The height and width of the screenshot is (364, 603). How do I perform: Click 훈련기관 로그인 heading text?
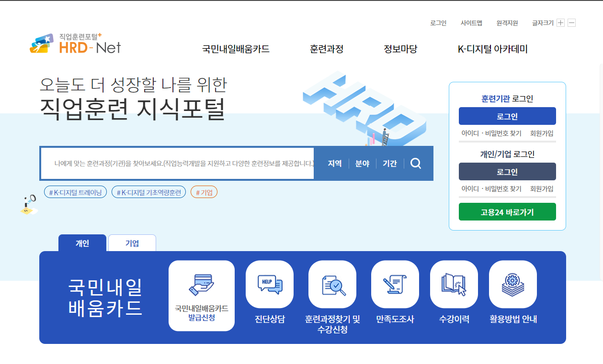coord(507,99)
